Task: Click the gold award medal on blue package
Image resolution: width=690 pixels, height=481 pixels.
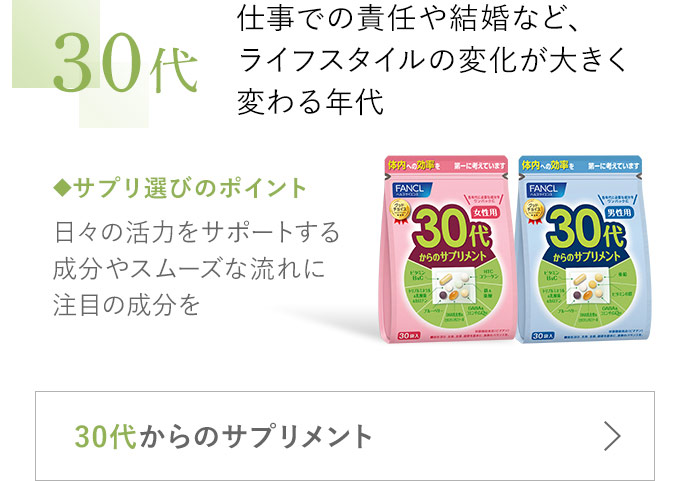Action: [535, 212]
